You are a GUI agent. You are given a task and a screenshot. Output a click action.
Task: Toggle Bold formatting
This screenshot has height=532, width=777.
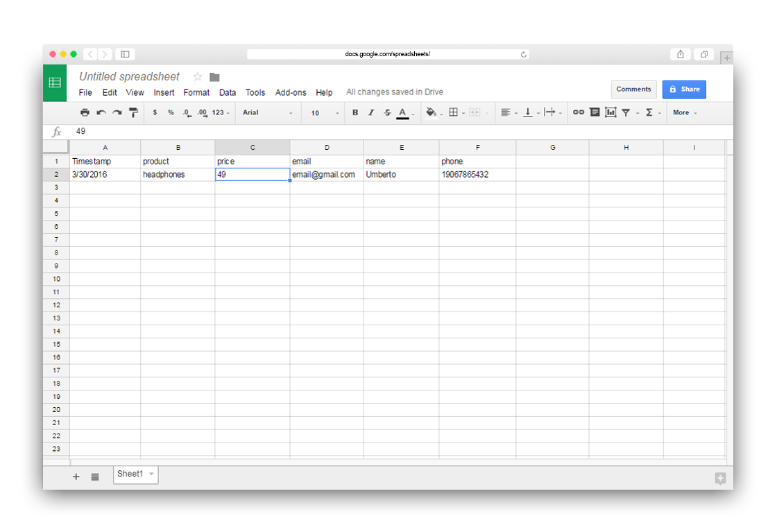(x=355, y=112)
